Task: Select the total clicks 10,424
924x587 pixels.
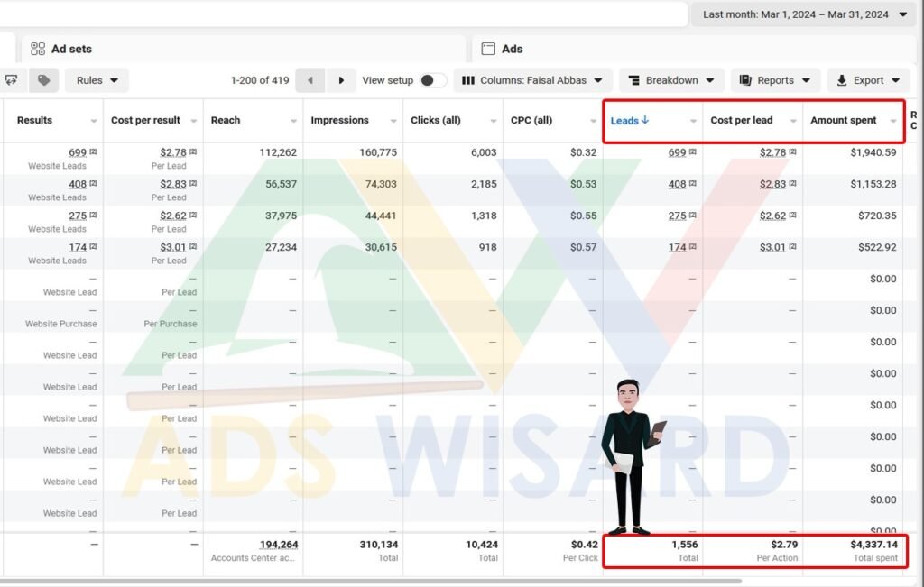Action: click(x=482, y=545)
